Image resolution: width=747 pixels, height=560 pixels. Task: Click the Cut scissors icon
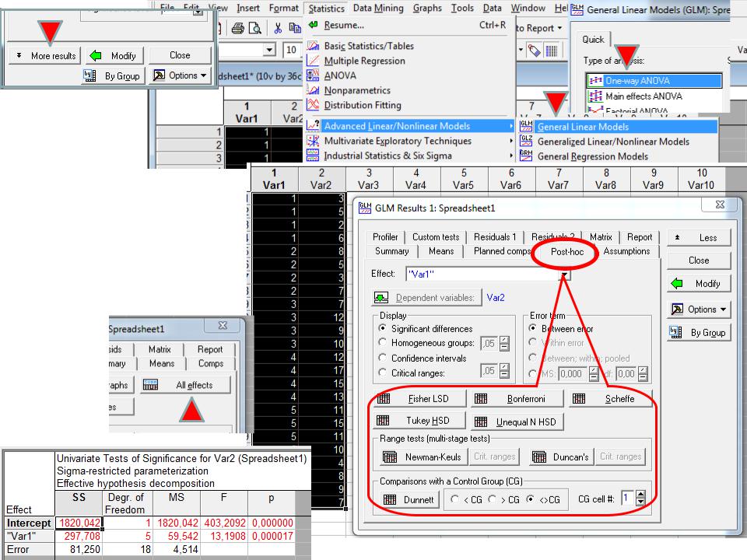coord(278,29)
